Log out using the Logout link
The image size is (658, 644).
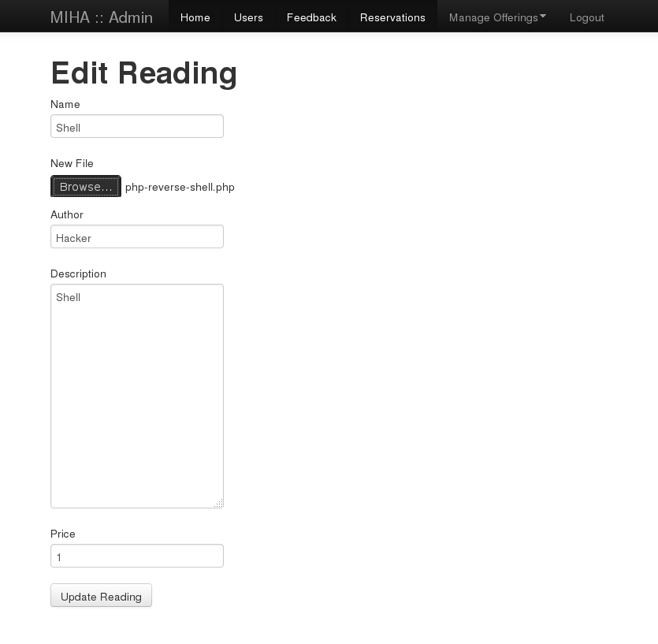pos(586,17)
